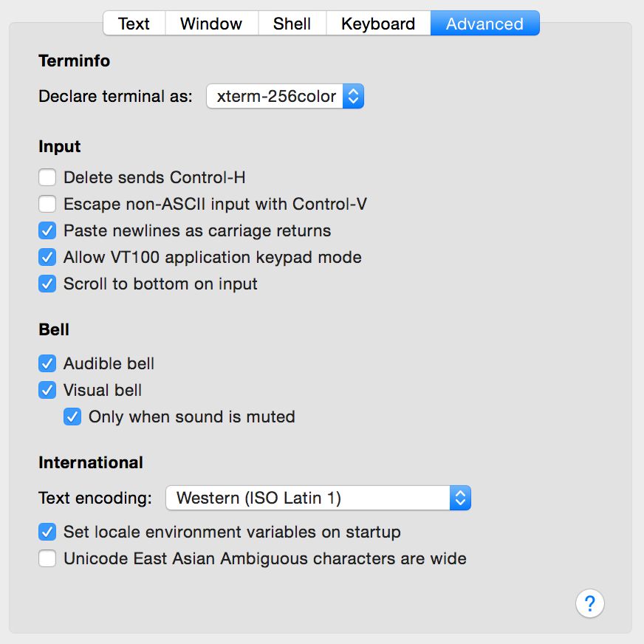Image resolution: width=644 pixels, height=644 pixels.
Task: Click the 'Text encoding:' label
Action: [x=95, y=498]
